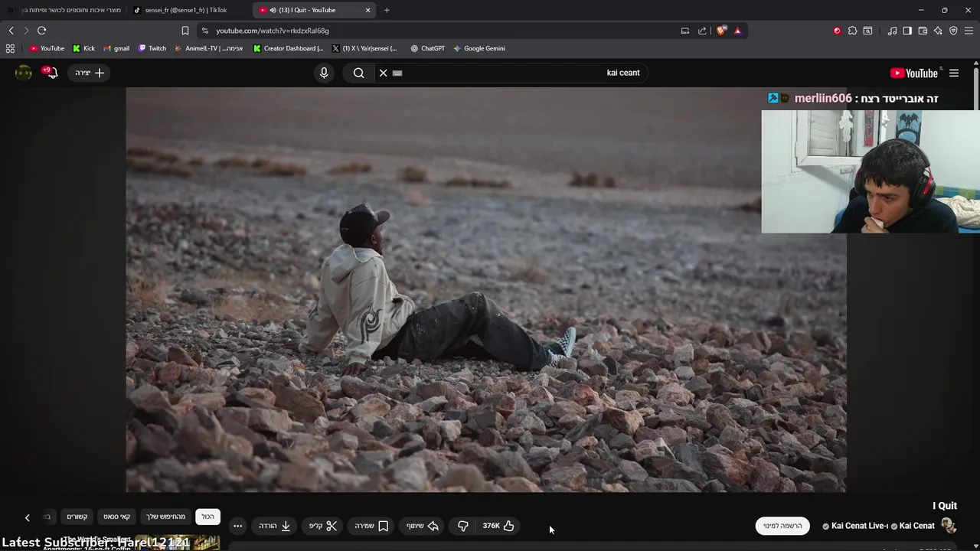Open the apps grid in bookmarks bar

(10, 48)
